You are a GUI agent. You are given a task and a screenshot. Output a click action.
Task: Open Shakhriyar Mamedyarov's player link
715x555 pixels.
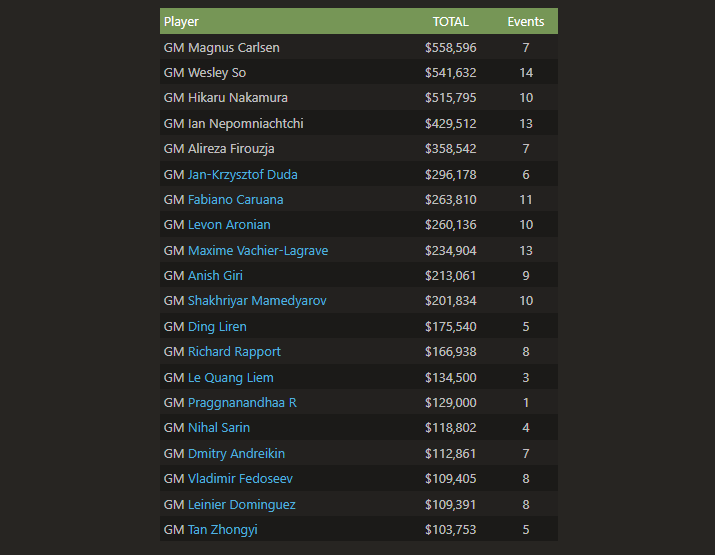(257, 301)
